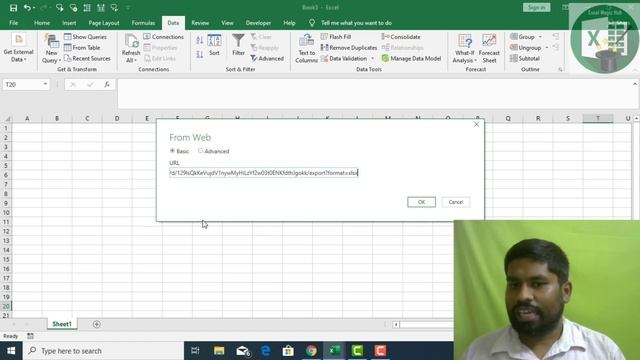The width and height of the screenshot is (640, 360).
Task: Open Get External Data menu
Action: point(18,48)
